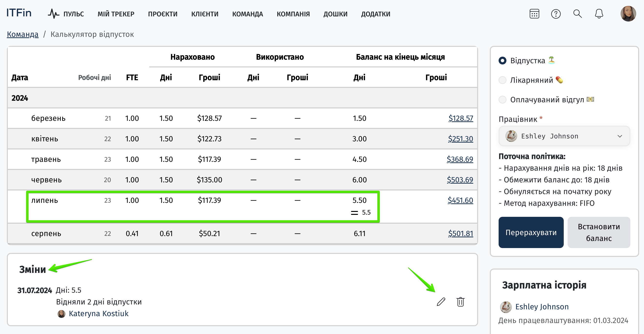This screenshot has height=334, width=644.
Task: Select the Відпустка radio option
Action: (502, 61)
